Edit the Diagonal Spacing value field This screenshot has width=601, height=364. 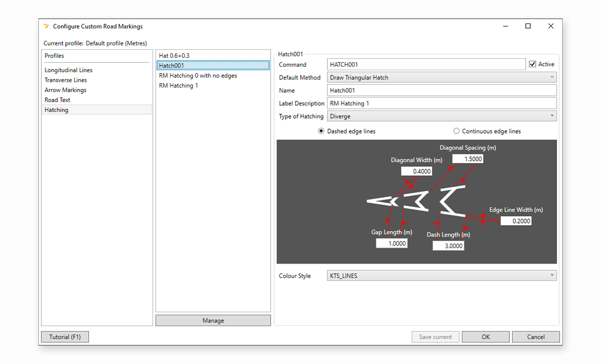466,158
